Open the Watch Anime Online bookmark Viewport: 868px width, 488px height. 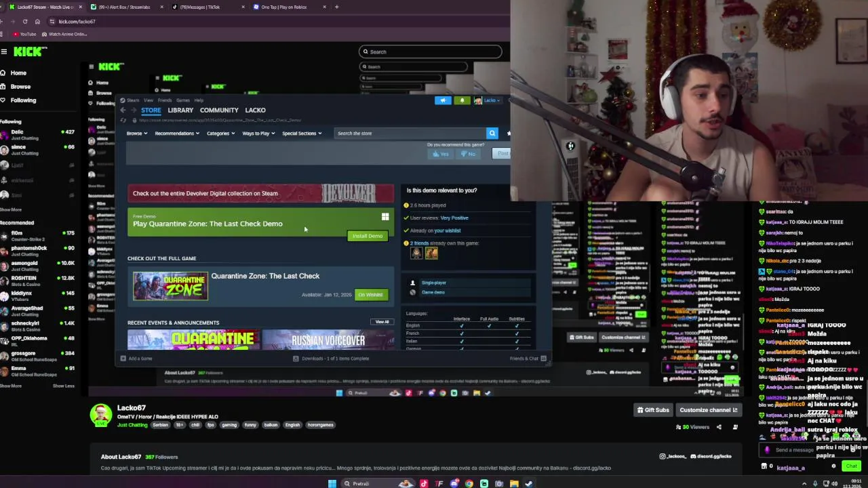(64, 34)
